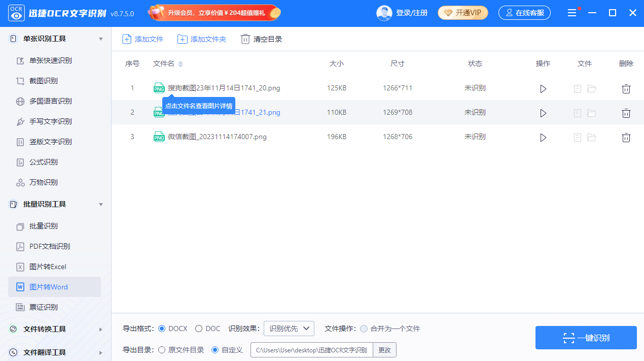Start recognition for the first file via play button
644x361 pixels.
tap(543, 88)
